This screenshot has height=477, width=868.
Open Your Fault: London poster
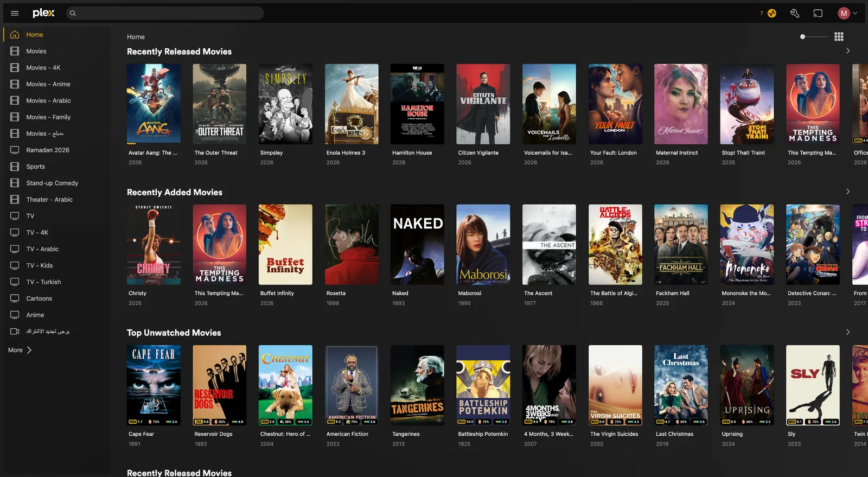615,104
